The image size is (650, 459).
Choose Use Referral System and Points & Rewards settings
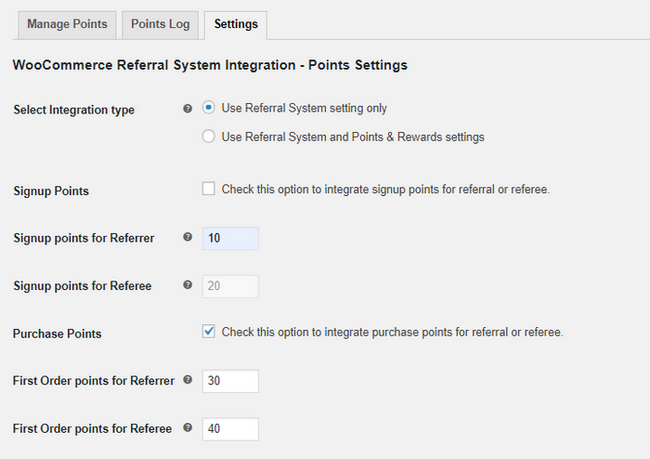(x=209, y=136)
